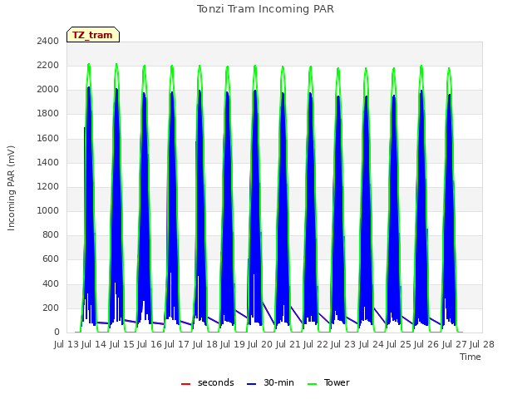This screenshot has width=532, height=399.
Task: Click the y-axis tick value 2200
Action: point(48,65)
